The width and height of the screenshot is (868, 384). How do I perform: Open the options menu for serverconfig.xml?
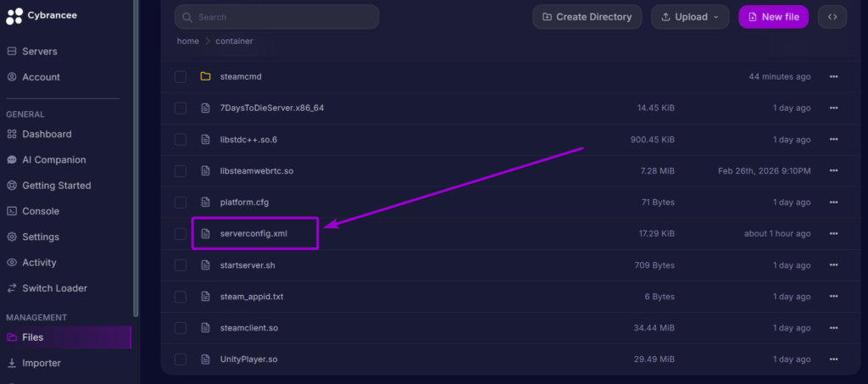click(834, 234)
